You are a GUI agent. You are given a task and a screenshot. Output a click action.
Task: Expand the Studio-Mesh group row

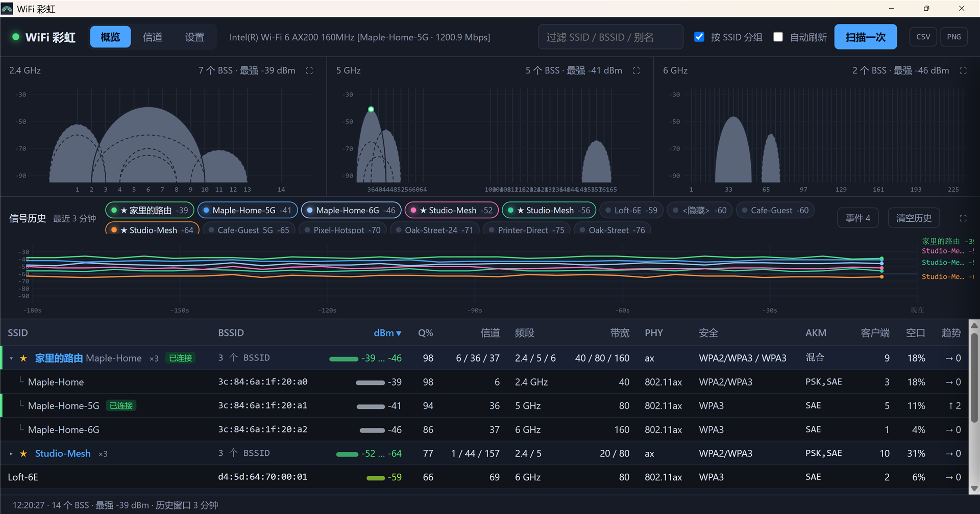(x=11, y=454)
